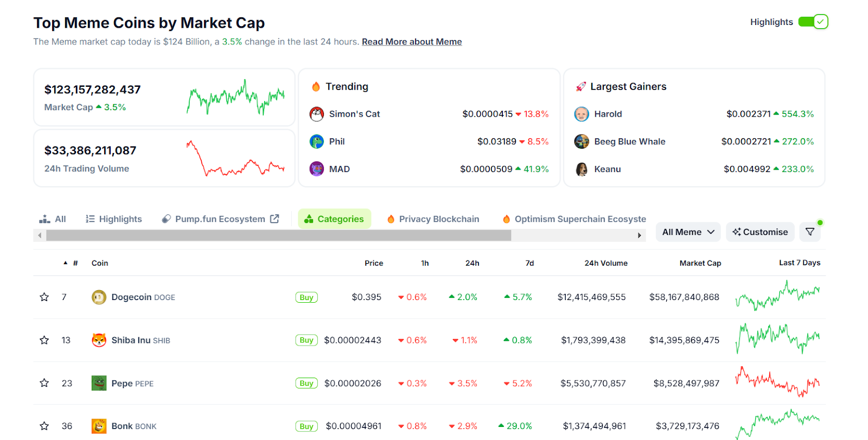
Task: Expand the All Meme dropdown
Action: coord(688,232)
